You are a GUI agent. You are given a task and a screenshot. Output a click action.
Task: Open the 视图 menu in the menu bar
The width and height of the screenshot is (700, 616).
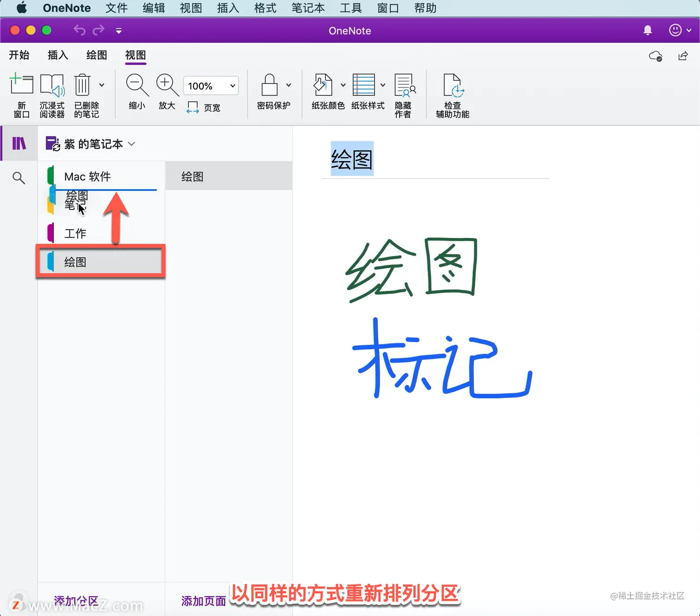click(x=191, y=8)
